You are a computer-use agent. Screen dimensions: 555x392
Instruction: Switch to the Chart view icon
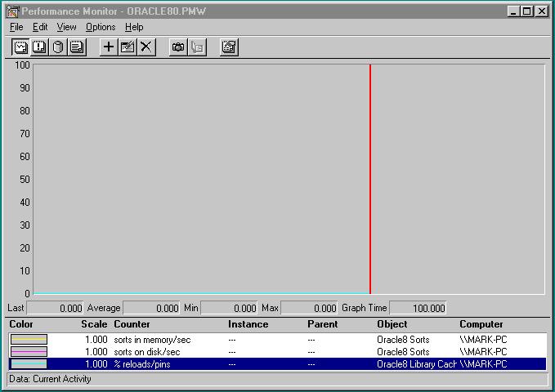pos(20,47)
